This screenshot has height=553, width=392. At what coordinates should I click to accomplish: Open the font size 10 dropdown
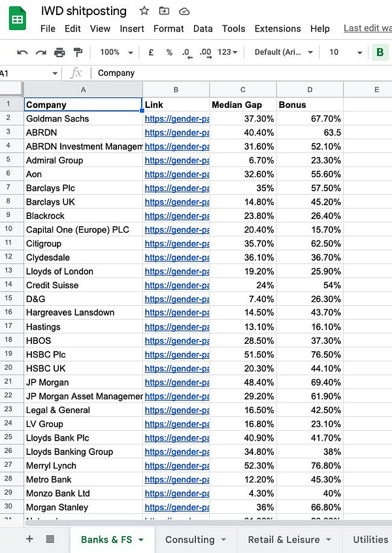point(346,52)
